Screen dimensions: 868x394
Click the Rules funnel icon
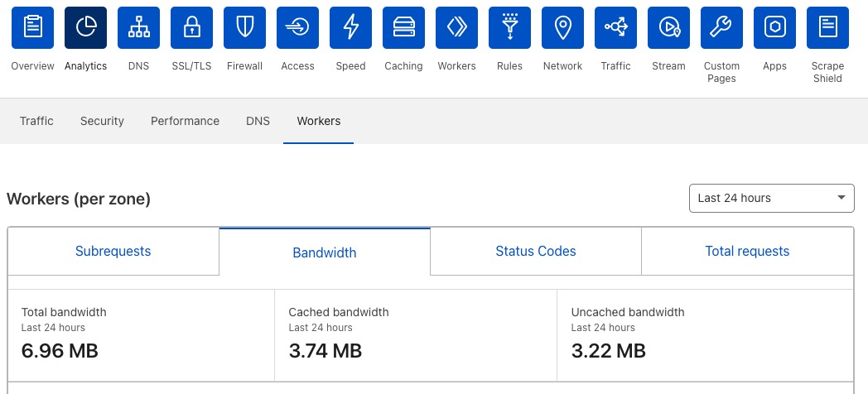tap(509, 28)
